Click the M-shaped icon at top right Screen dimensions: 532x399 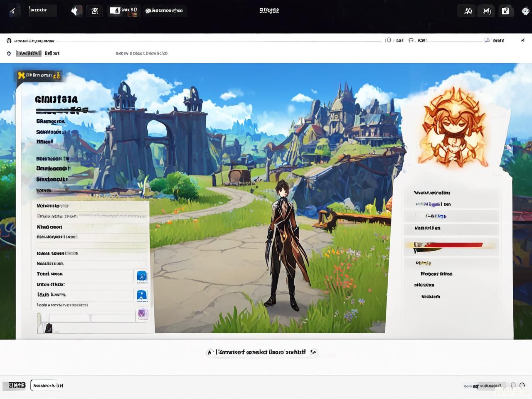point(487,11)
